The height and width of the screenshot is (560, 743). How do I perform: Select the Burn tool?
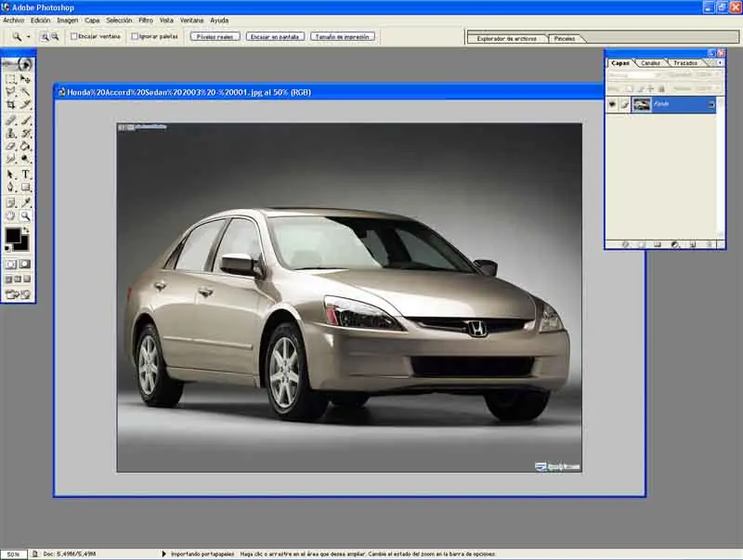click(x=26, y=159)
